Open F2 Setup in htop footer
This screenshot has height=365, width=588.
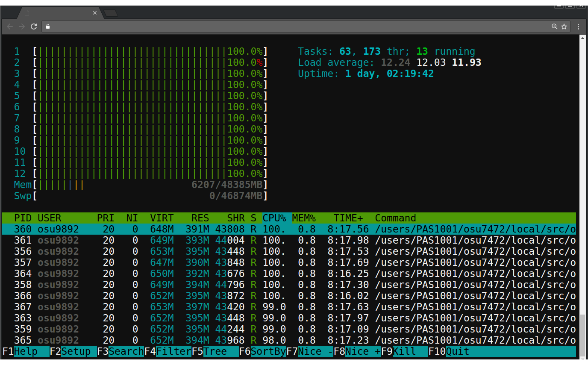[x=73, y=351]
